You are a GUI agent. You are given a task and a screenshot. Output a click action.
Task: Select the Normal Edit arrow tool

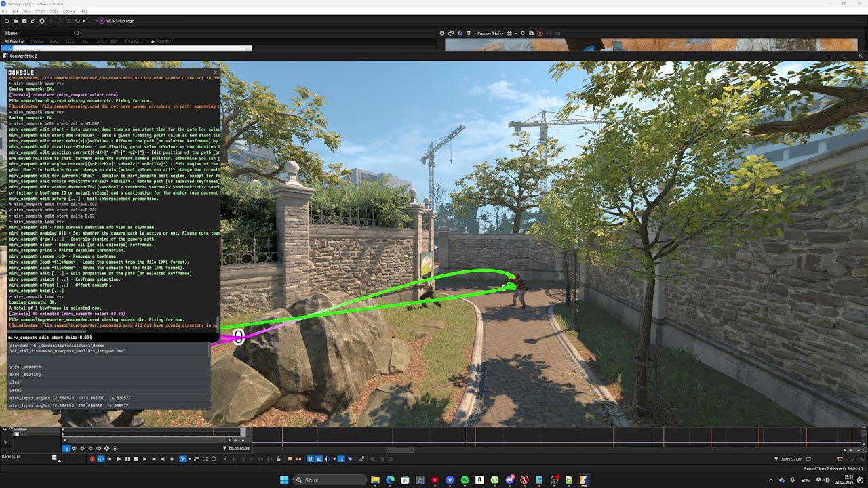pos(182,459)
